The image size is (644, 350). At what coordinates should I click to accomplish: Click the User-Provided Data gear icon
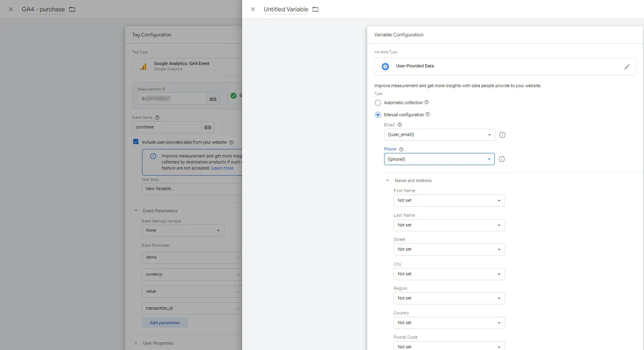385,67
